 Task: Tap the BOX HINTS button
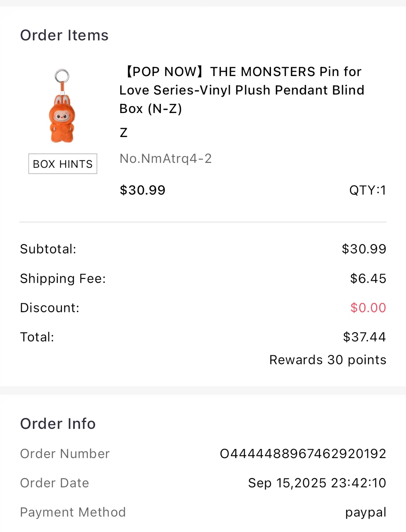pos(63,164)
